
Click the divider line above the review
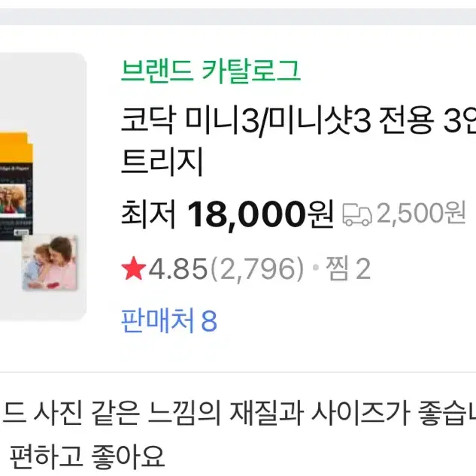coord(238,372)
